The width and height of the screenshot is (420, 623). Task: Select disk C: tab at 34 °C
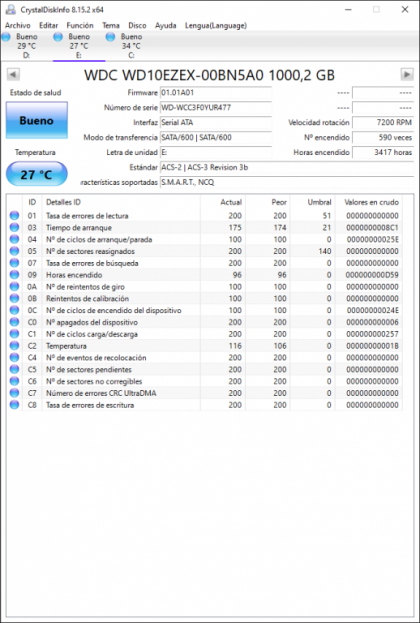pyautogui.click(x=131, y=46)
